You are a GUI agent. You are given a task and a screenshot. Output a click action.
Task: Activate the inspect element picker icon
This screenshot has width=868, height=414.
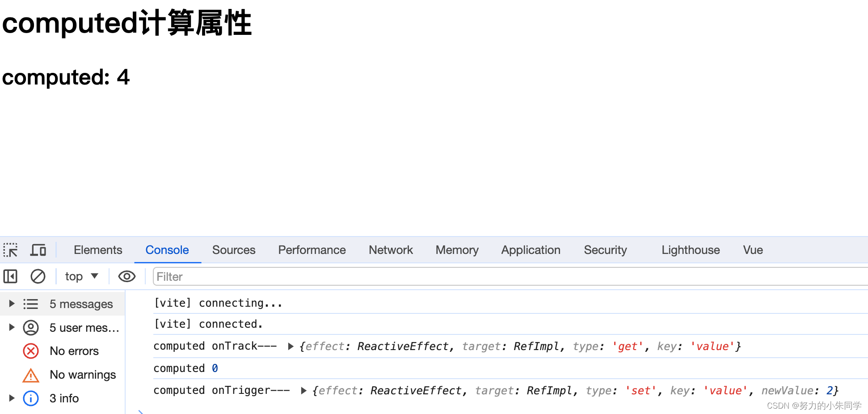pos(11,250)
